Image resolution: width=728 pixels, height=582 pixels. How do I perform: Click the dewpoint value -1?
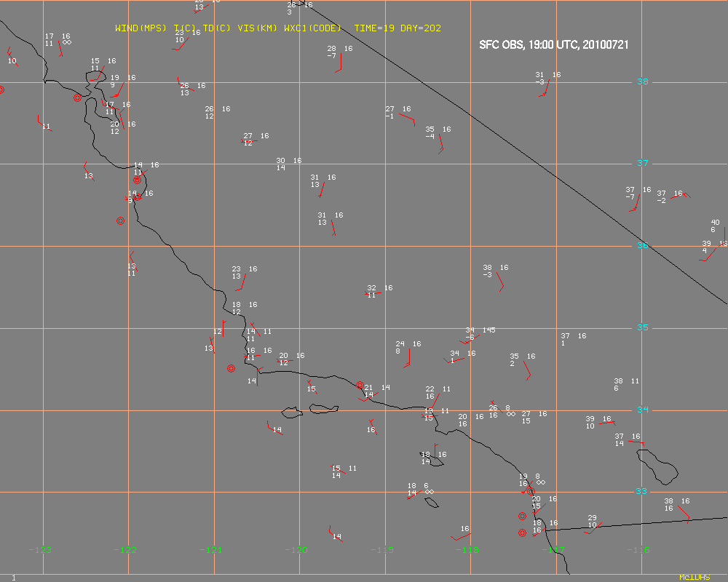click(x=389, y=116)
